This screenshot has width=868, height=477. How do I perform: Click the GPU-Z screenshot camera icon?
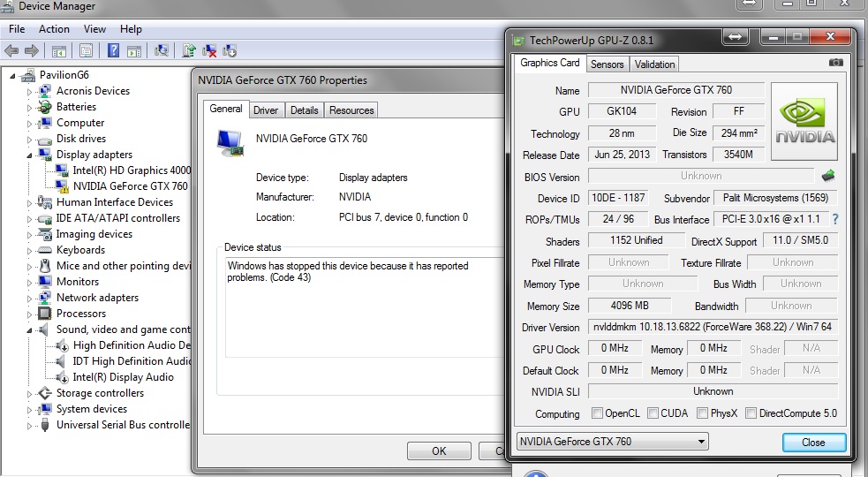tap(836, 63)
